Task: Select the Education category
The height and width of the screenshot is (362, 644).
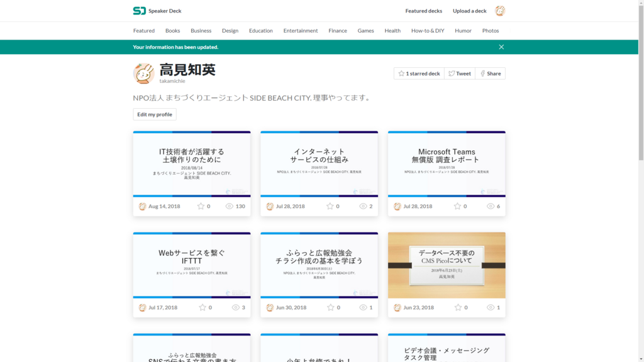Action: point(260,30)
